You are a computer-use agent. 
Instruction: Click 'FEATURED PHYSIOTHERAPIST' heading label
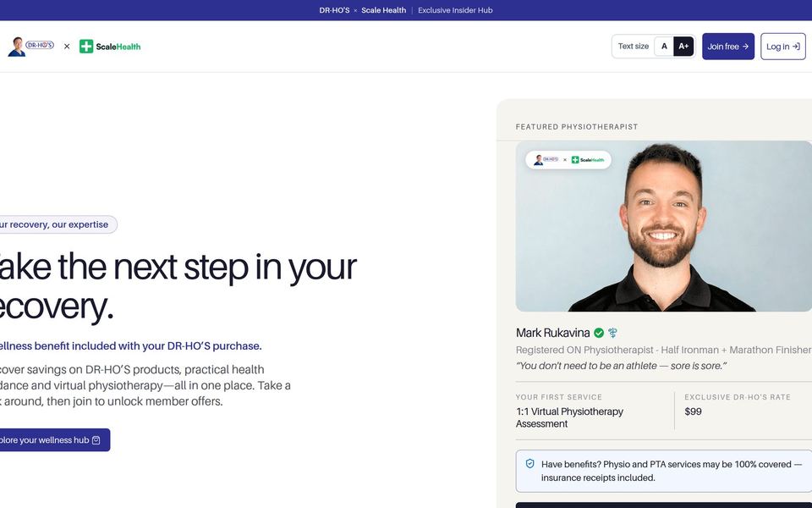(576, 126)
